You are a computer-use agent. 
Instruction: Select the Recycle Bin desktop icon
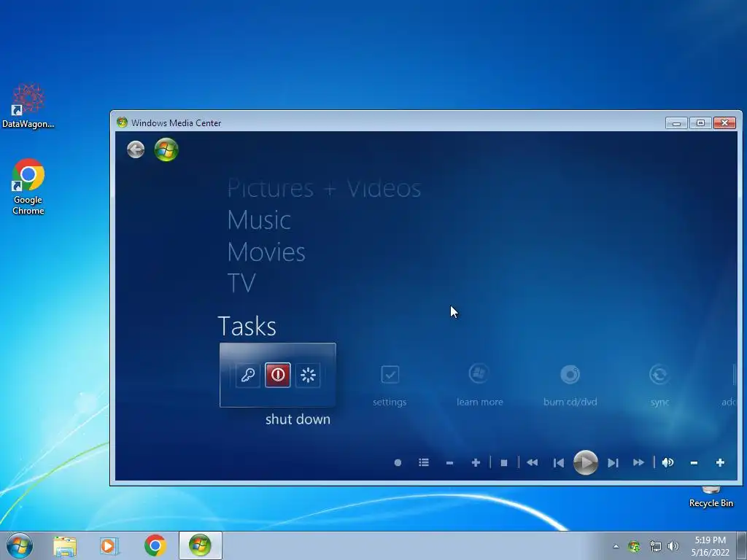click(711, 497)
